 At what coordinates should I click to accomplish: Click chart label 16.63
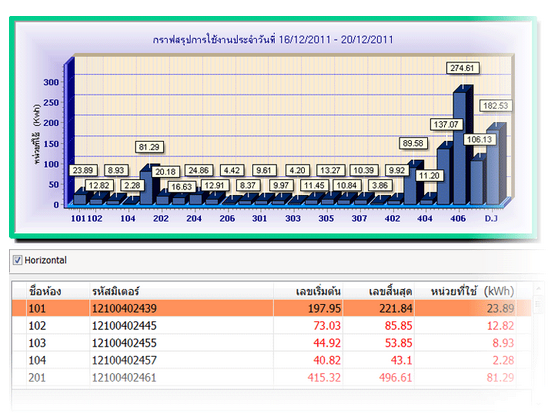(182, 187)
